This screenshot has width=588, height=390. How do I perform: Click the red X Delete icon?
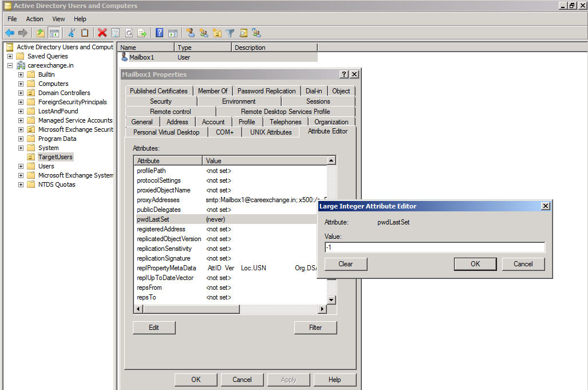click(x=102, y=33)
